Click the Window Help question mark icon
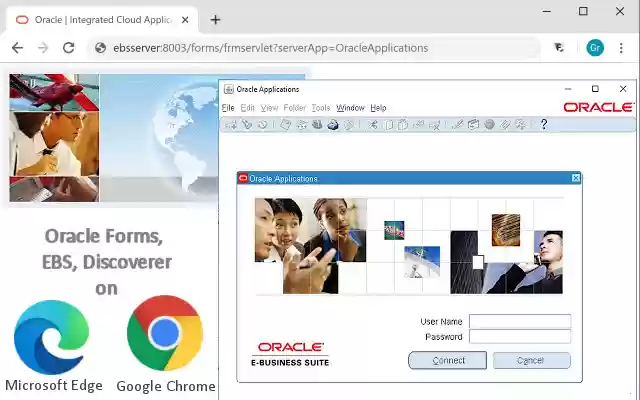The width and height of the screenshot is (640, 400). pyautogui.click(x=544, y=124)
